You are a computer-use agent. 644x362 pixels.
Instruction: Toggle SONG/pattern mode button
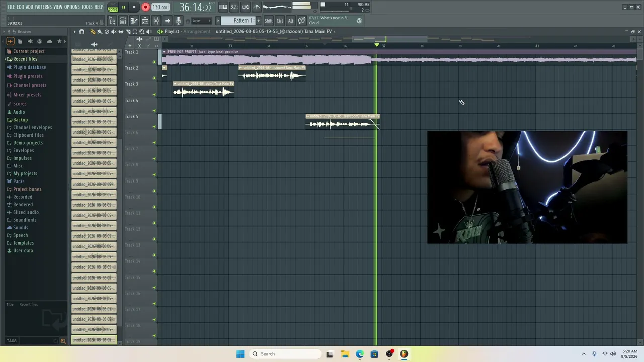point(113,7)
